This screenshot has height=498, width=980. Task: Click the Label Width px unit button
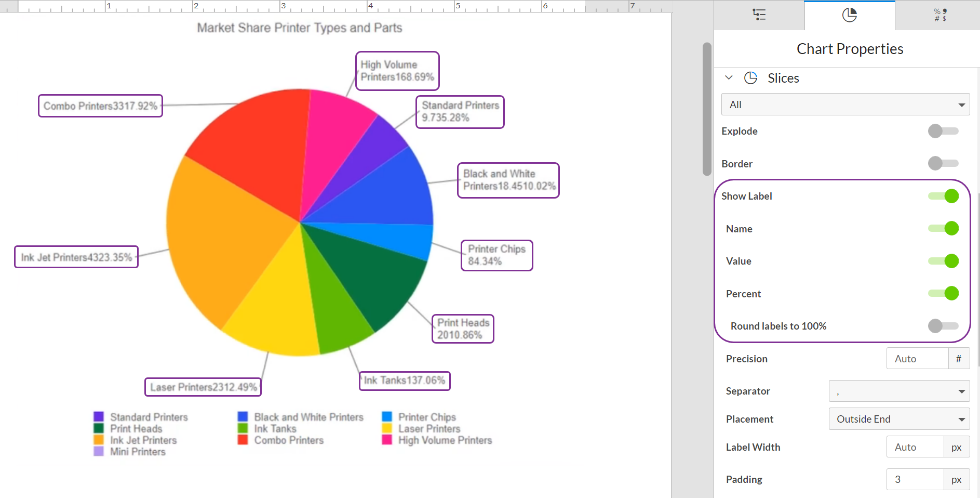click(956, 447)
